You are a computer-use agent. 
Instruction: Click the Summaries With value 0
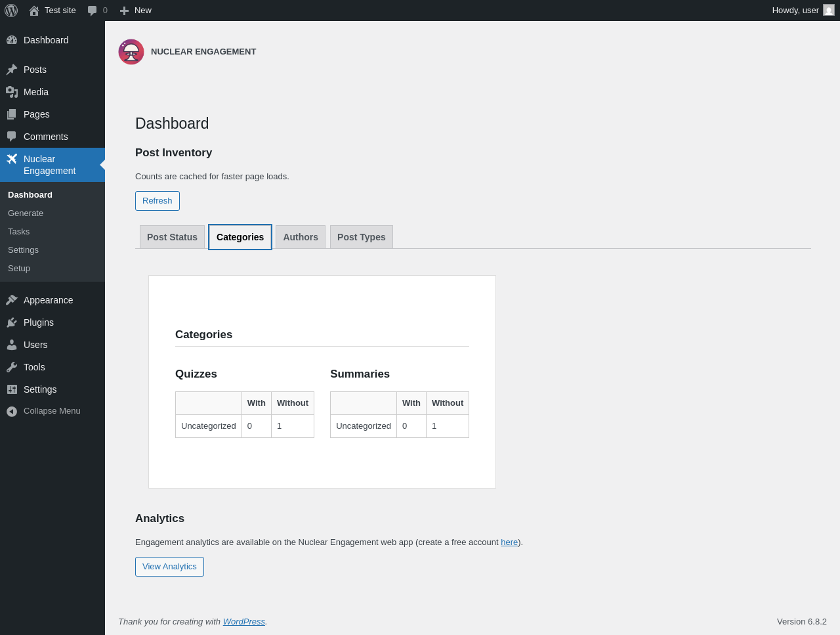(411, 426)
